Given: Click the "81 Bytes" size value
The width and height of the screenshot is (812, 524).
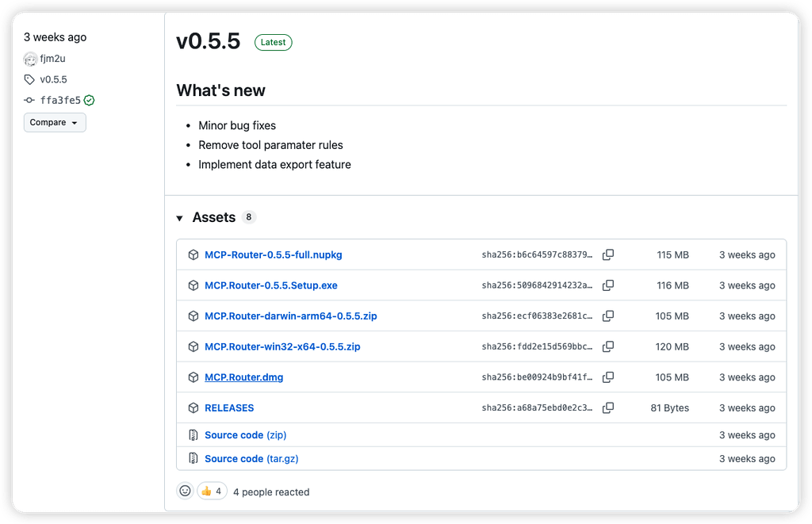Looking at the screenshot, I should point(669,408).
